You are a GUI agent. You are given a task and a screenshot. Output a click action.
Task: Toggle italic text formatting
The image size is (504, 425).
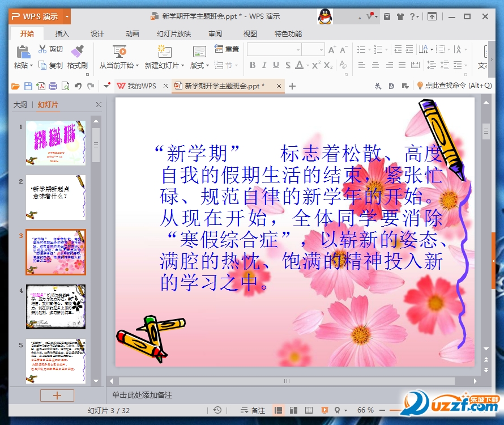click(x=264, y=65)
